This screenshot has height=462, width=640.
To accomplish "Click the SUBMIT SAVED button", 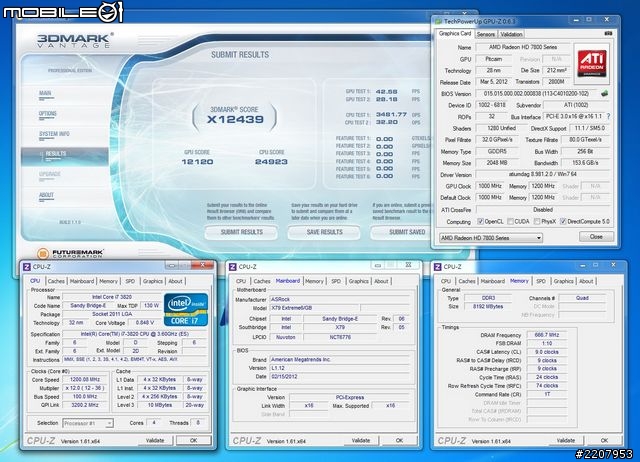I will (x=402, y=232).
